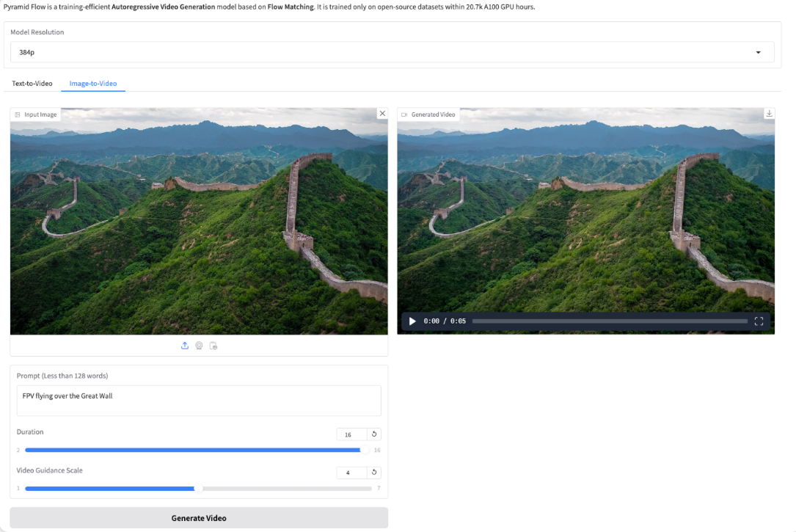Reset the Video Guidance Scale value
The image size is (796, 532).
pos(374,473)
